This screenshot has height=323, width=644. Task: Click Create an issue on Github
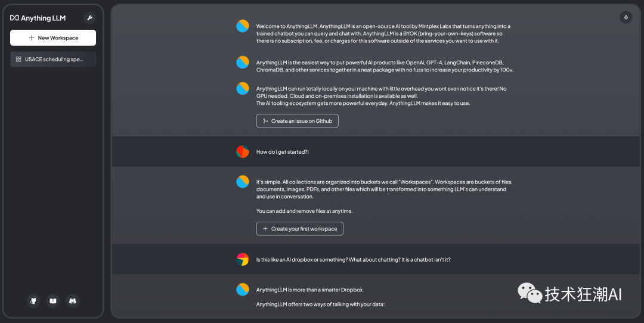pos(298,121)
